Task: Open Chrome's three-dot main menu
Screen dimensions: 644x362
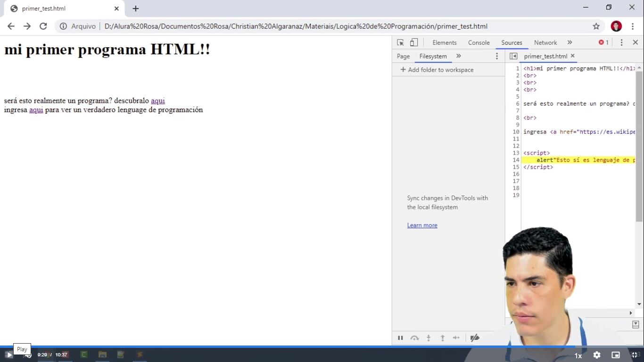Action: [633, 26]
